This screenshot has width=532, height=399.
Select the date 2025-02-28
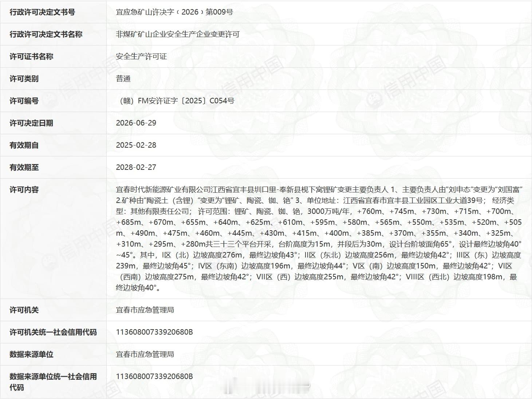136,145
